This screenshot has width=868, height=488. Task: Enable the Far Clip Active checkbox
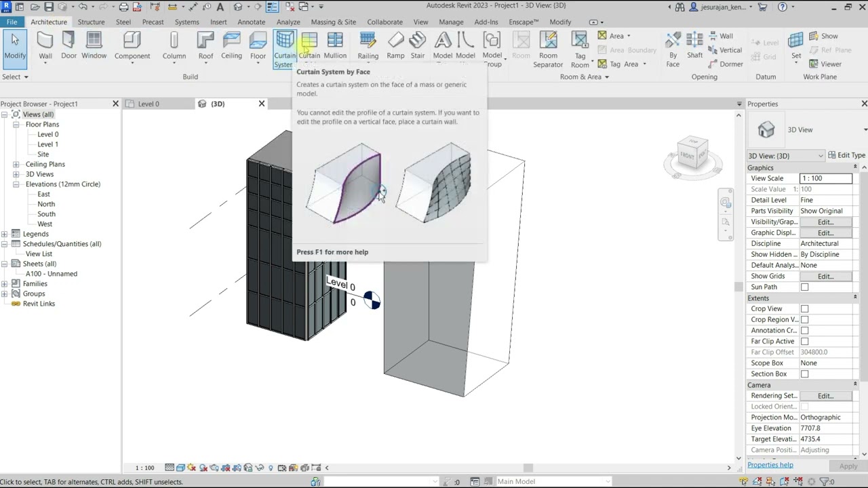(804, 342)
